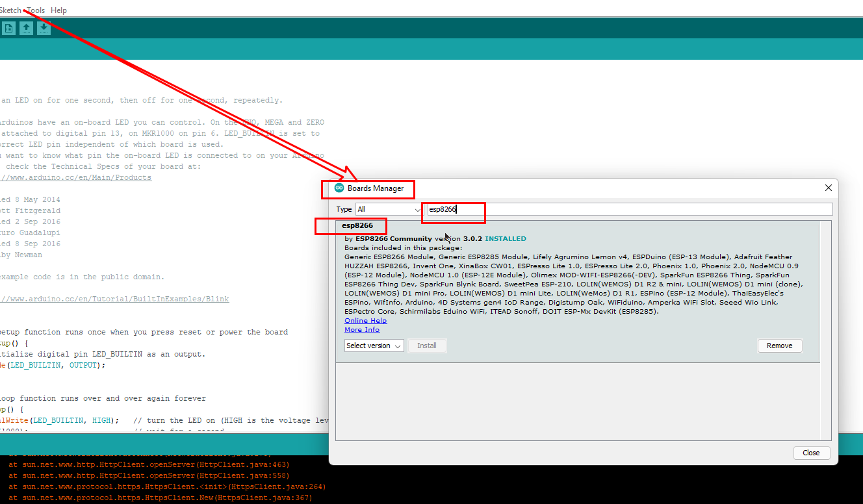The height and width of the screenshot is (504, 863).
Task: Open the Tools menu
Action: (36, 10)
